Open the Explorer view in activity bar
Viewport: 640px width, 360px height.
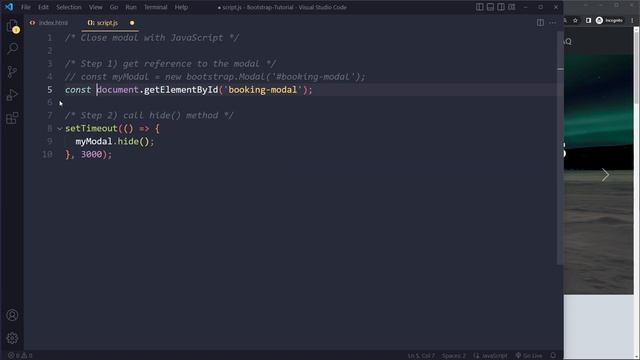[12, 26]
